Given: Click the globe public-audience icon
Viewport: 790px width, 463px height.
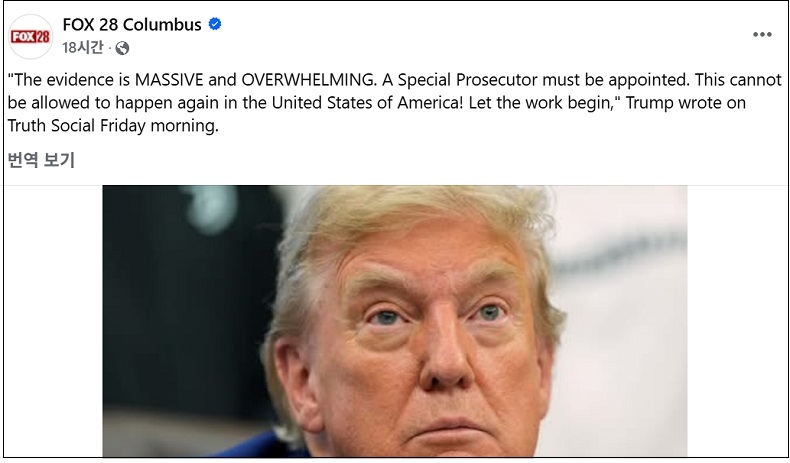Looking at the screenshot, I should (122, 48).
